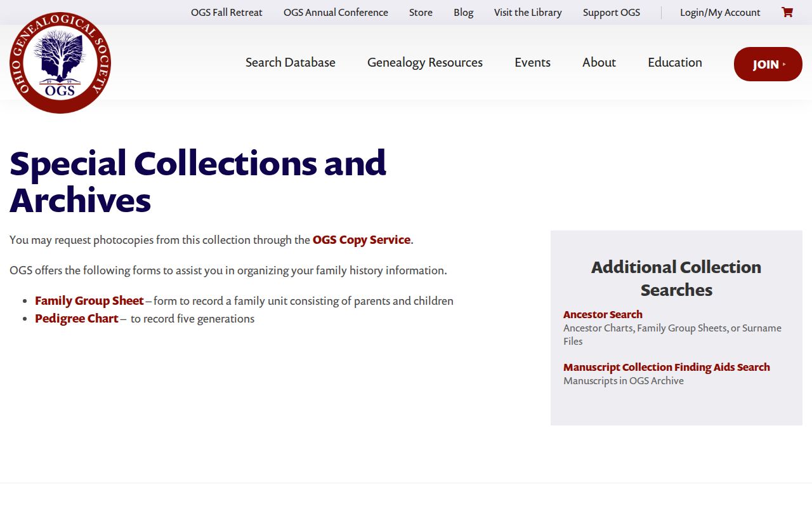This screenshot has width=812, height=508.
Task: Select Visit the Library link
Action: pos(528,12)
